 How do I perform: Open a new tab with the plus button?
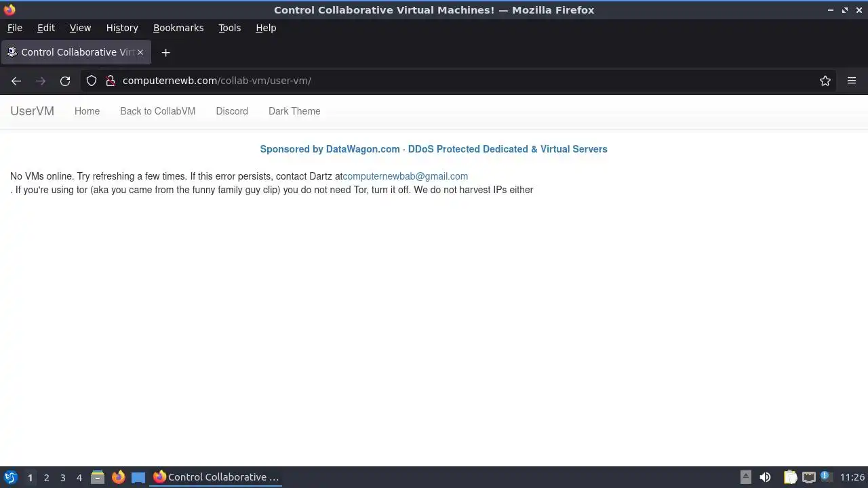(x=165, y=52)
